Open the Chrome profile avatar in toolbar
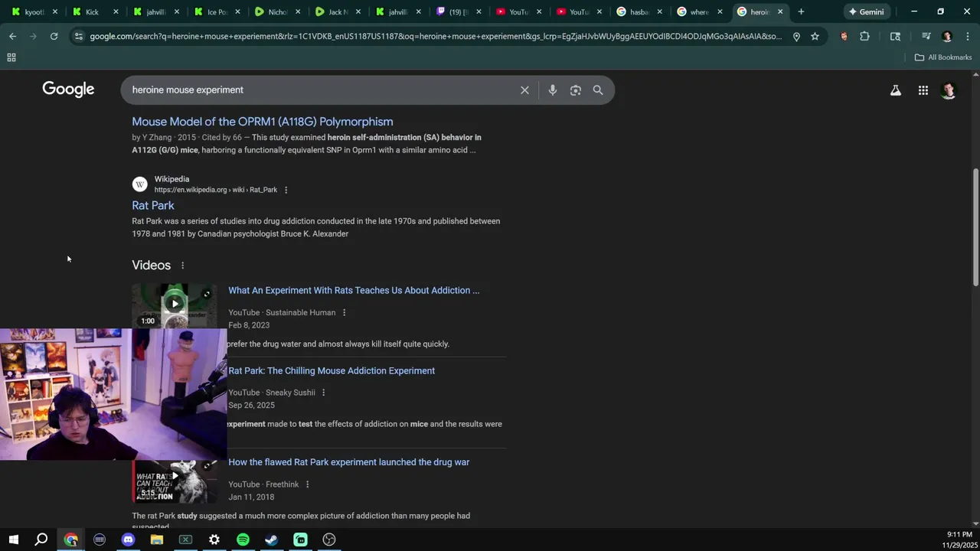This screenshot has width=980, height=551. pyautogui.click(x=947, y=36)
